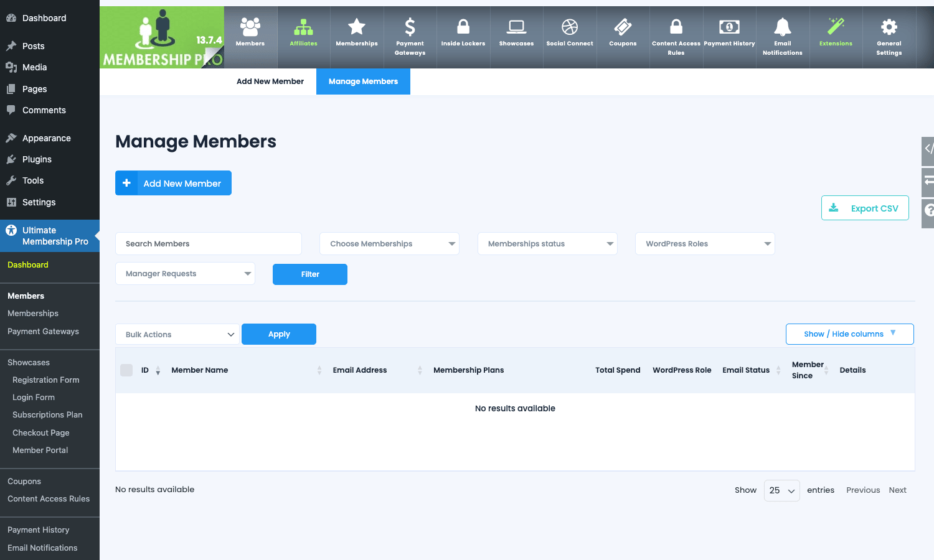934x560 pixels.
Task: Change entries per page from 25
Action: (x=781, y=490)
